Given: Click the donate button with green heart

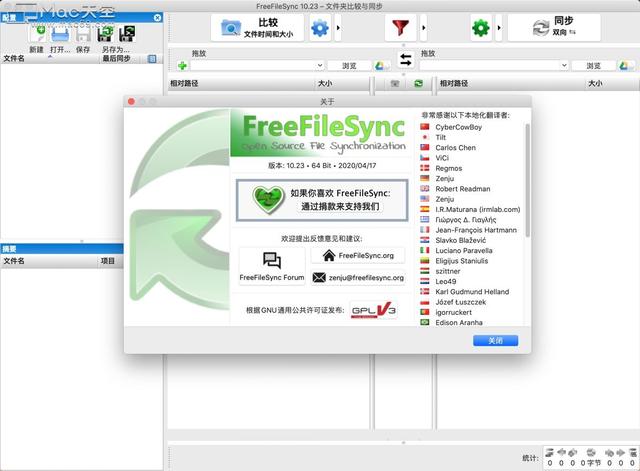Looking at the screenshot, I should [x=322, y=200].
